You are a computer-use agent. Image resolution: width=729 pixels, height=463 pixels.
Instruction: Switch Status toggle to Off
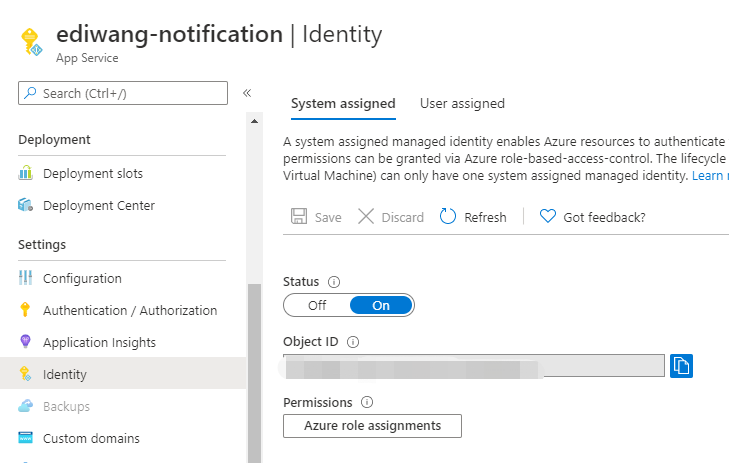[317, 305]
